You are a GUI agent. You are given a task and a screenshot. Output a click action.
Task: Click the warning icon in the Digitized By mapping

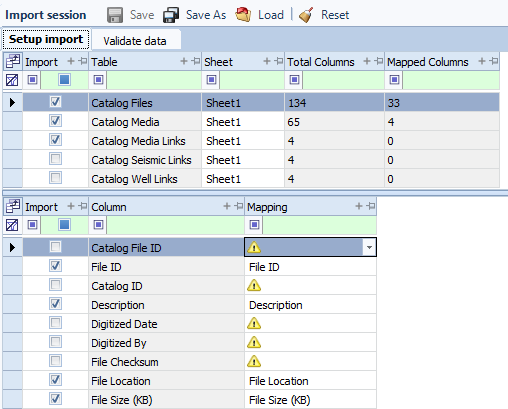click(254, 342)
